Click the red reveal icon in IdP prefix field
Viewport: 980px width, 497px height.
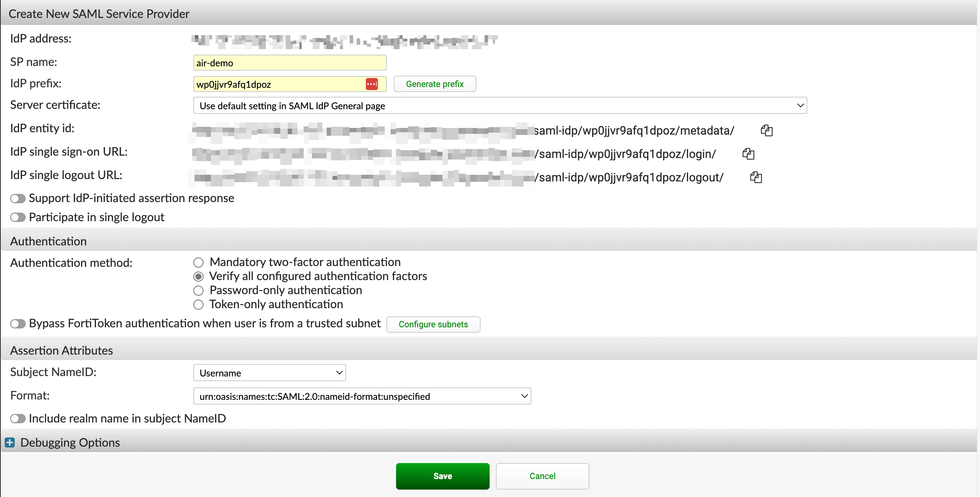tap(371, 84)
